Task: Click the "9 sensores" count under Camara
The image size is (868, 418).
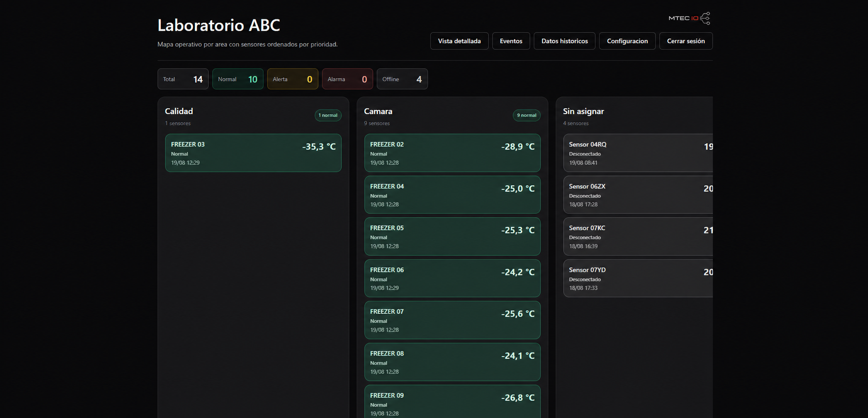Action: [377, 123]
